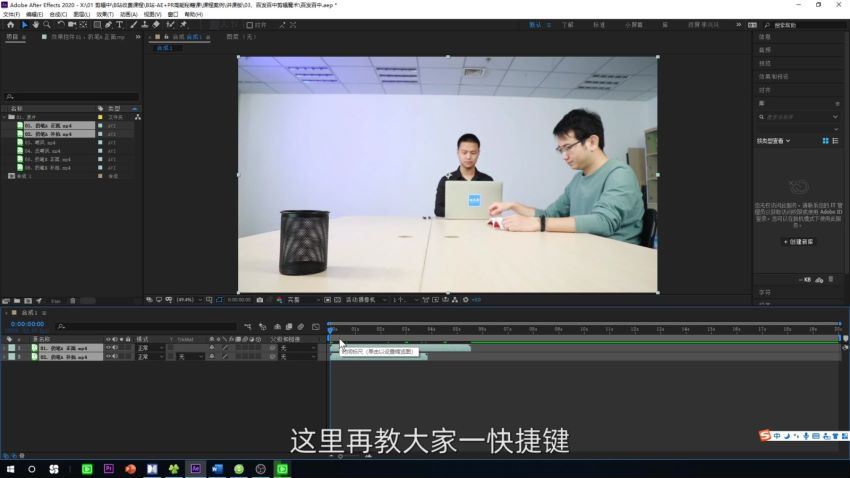Image resolution: width=850 pixels, height=478 pixels.
Task: Open After Effects from the Windows taskbar
Action: (x=196, y=468)
